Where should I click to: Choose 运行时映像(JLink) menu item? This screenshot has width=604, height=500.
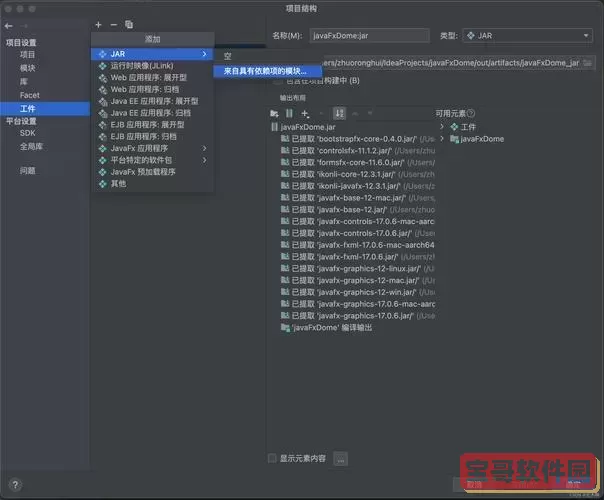(x=152, y=66)
